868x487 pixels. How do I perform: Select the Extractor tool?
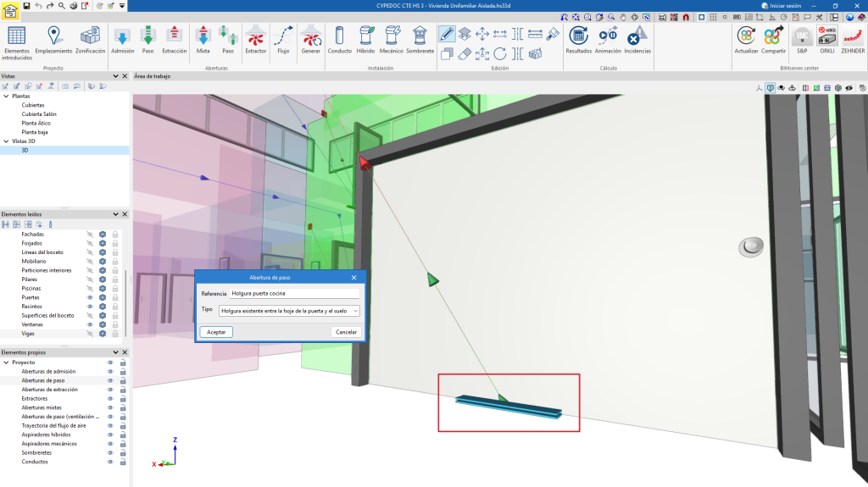[x=256, y=40]
